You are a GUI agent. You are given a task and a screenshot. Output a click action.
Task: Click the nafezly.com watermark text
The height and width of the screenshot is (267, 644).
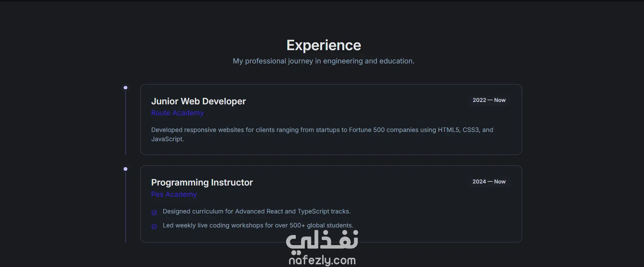[x=322, y=261]
